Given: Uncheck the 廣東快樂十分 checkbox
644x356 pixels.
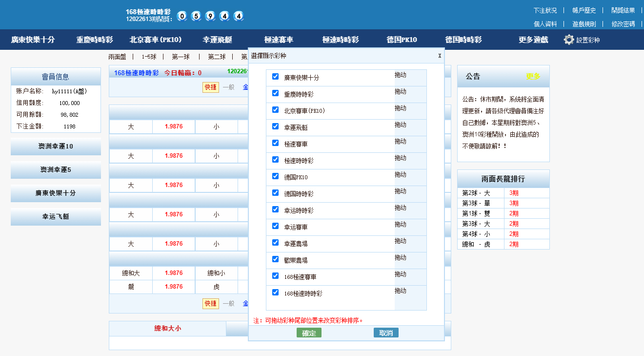Looking at the screenshot, I should tap(275, 77).
